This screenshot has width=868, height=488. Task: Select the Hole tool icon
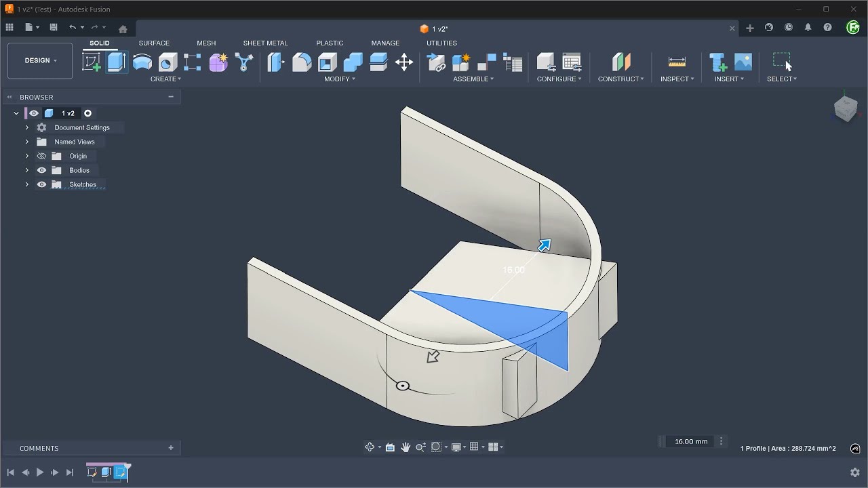point(167,62)
